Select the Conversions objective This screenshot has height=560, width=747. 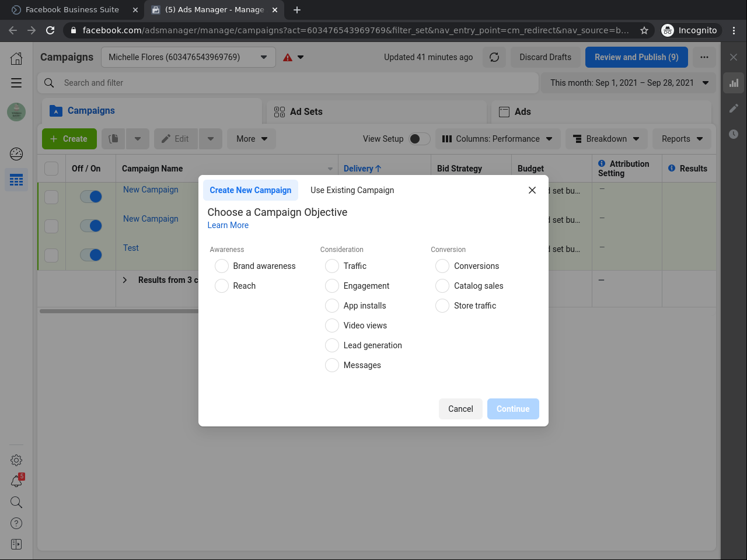click(442, 266)
